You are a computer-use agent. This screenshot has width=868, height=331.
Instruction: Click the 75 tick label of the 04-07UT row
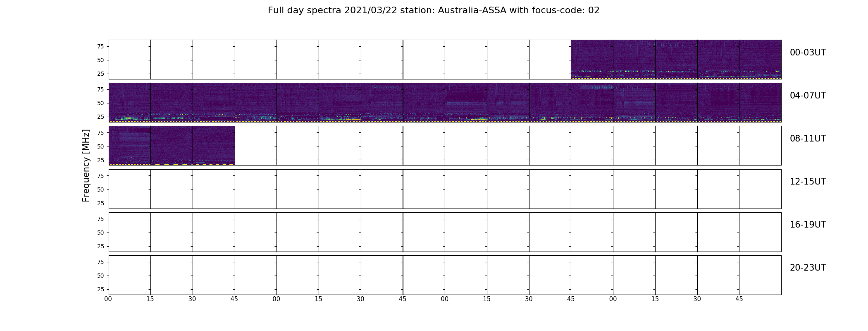pyautogui.click(x=100, y=89)
